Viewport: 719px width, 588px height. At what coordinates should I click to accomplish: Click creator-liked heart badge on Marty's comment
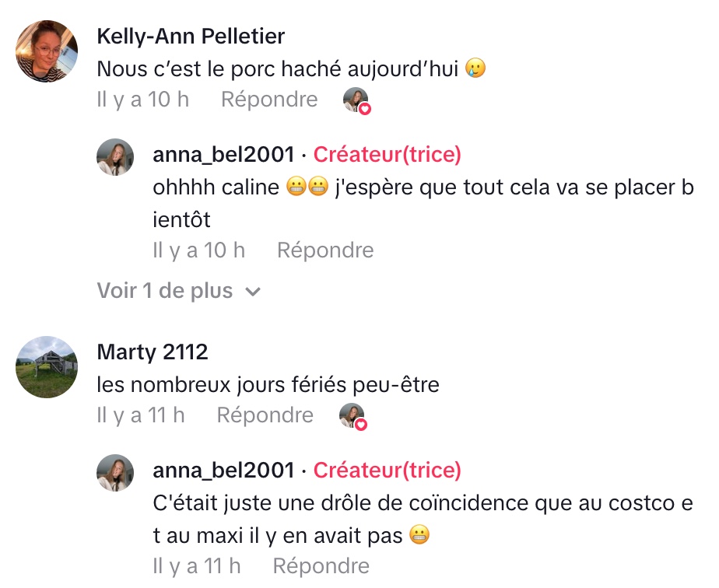click(x=353, y=416)
